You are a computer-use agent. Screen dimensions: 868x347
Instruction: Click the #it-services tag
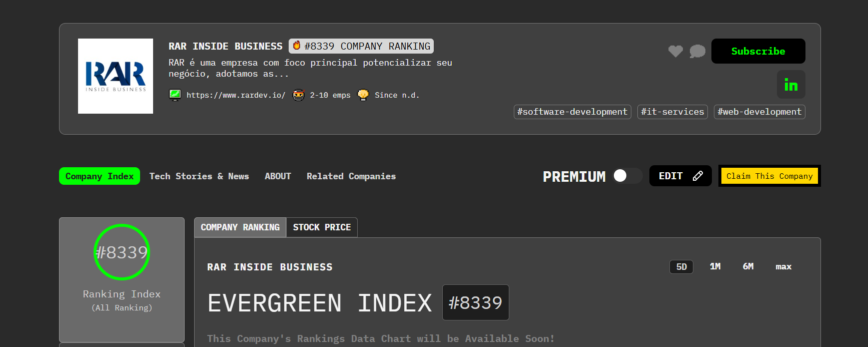coord(672,112)
